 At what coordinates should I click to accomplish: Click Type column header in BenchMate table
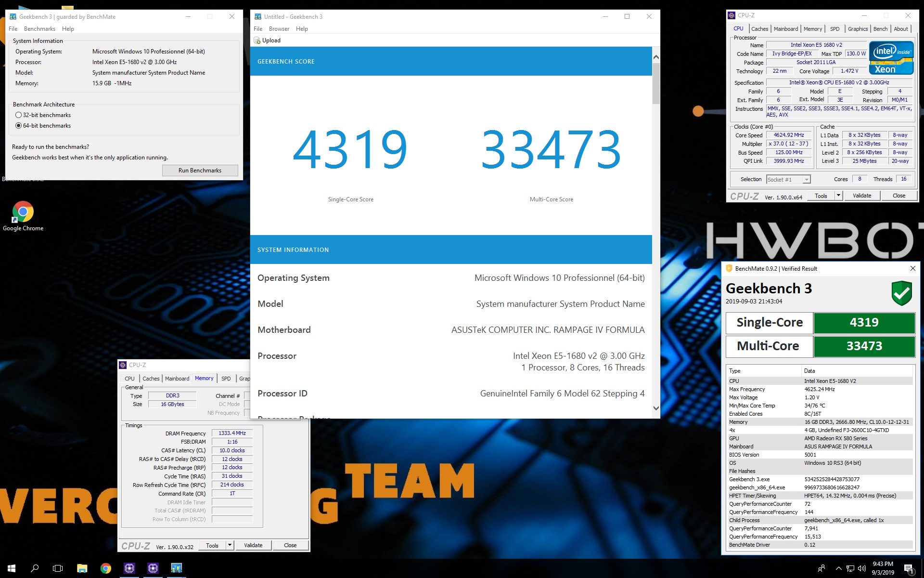coord(764,371)
